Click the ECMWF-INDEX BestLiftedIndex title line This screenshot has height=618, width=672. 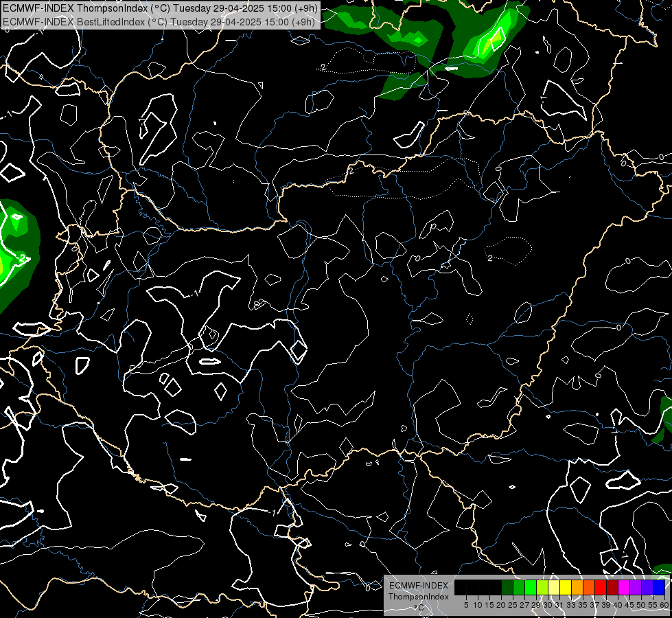(x=159, y=21)
